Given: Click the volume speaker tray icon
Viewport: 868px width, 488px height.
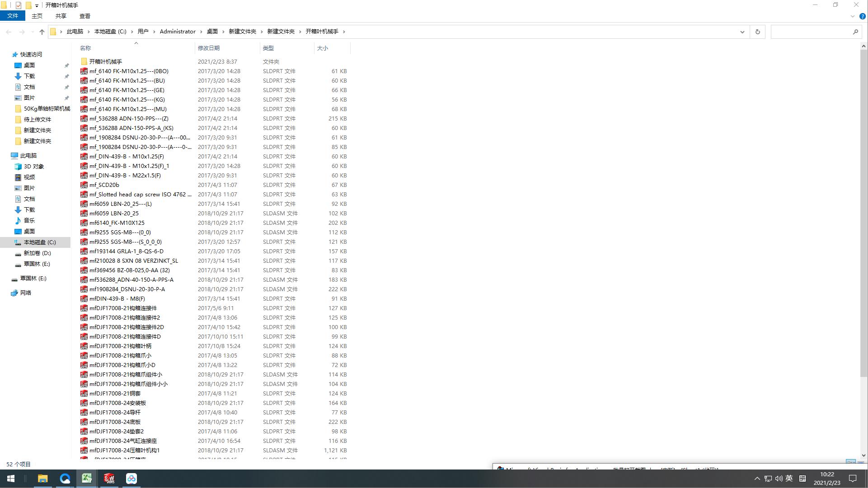Looking at the screenshot, I should 779,479.
